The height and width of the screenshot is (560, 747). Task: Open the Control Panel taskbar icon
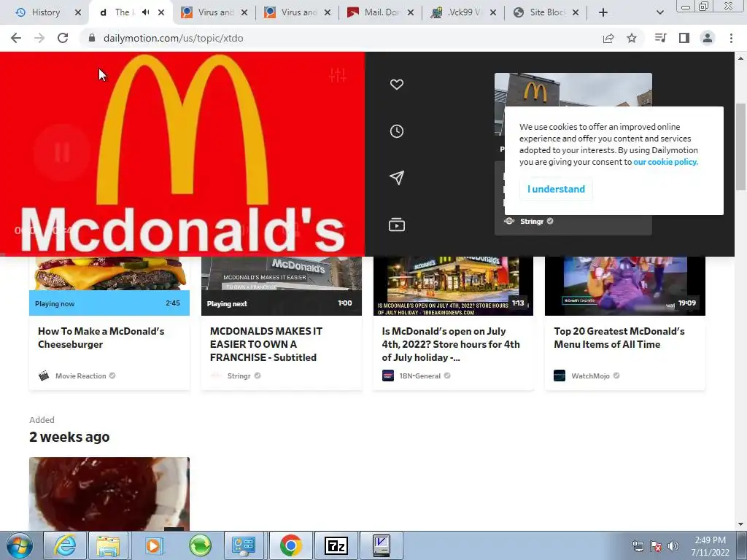tap(244, 545)
